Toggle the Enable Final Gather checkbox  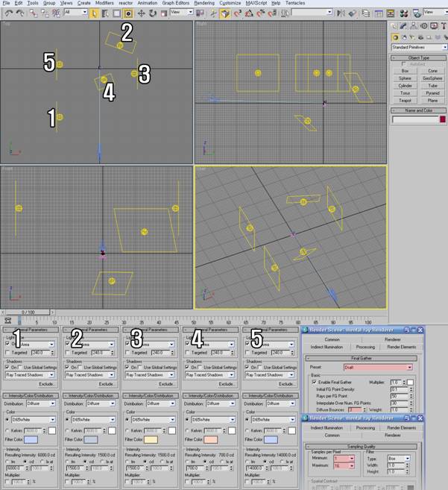coord(314,382)
